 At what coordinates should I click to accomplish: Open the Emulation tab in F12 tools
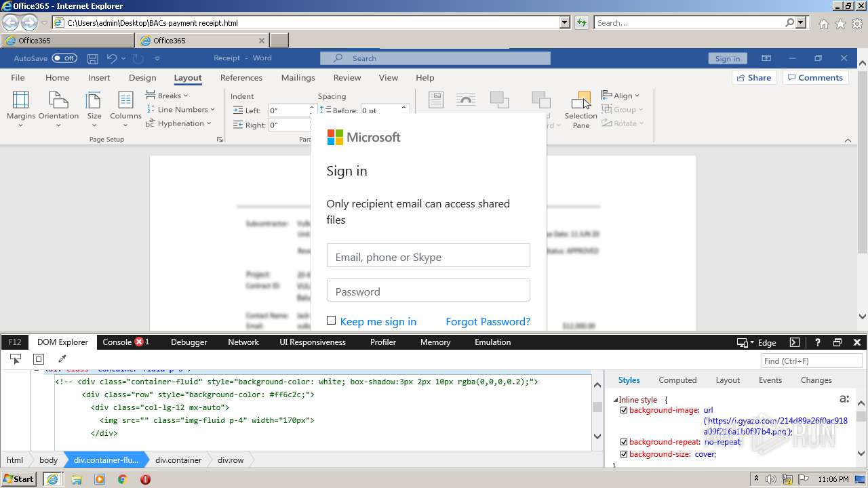point(493,342)
